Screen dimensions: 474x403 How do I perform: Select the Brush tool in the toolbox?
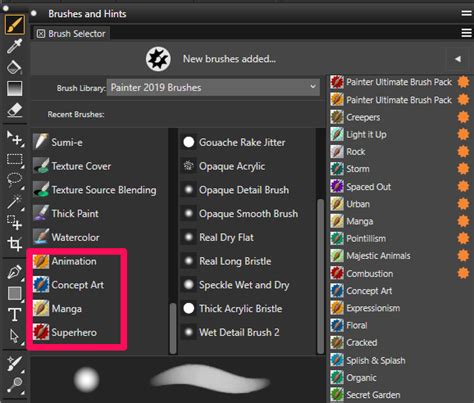[x=14, y=25]
